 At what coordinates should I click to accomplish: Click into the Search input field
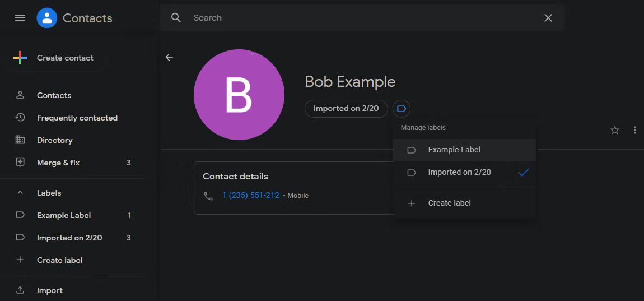click(x=361, y=18)
